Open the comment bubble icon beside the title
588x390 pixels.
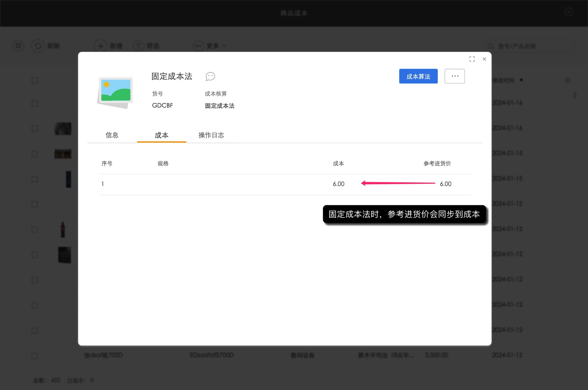pyautogui.click(x=210, y=76)
